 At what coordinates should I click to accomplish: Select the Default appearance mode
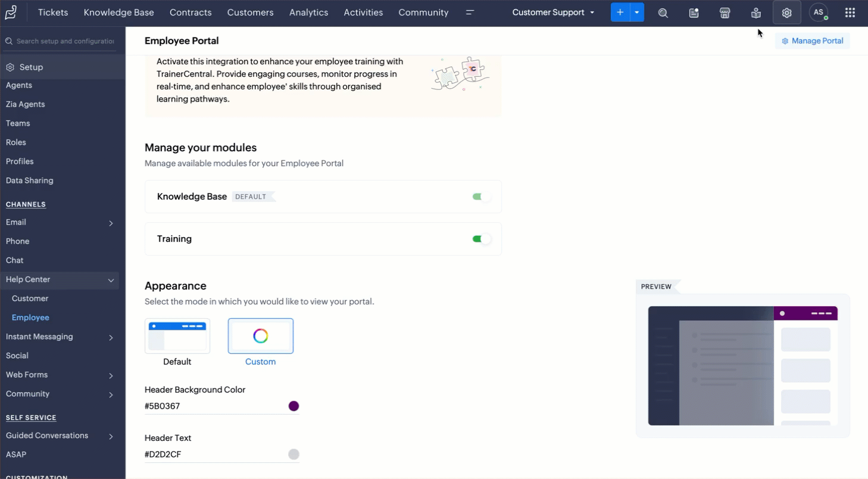pos(177,336)
